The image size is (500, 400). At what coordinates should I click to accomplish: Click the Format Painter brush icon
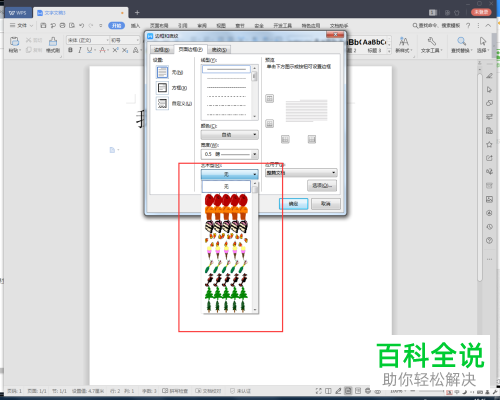pos(53,41)
